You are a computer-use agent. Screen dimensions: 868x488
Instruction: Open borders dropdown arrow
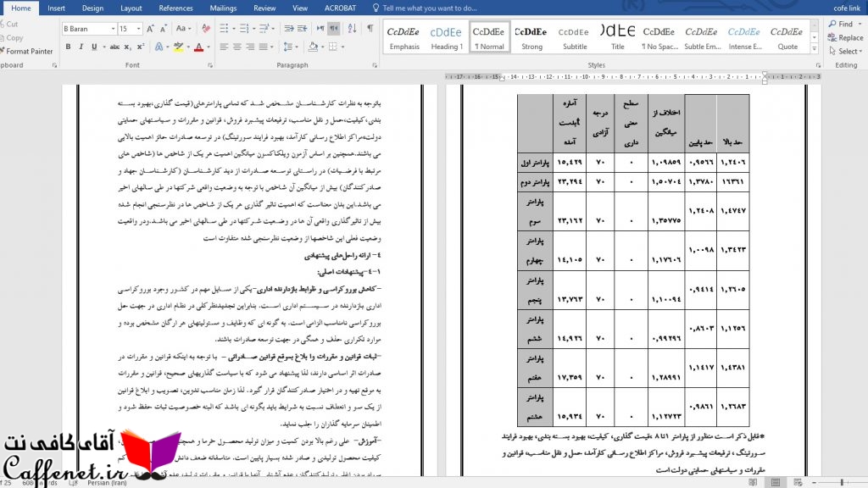pos(342,47)
